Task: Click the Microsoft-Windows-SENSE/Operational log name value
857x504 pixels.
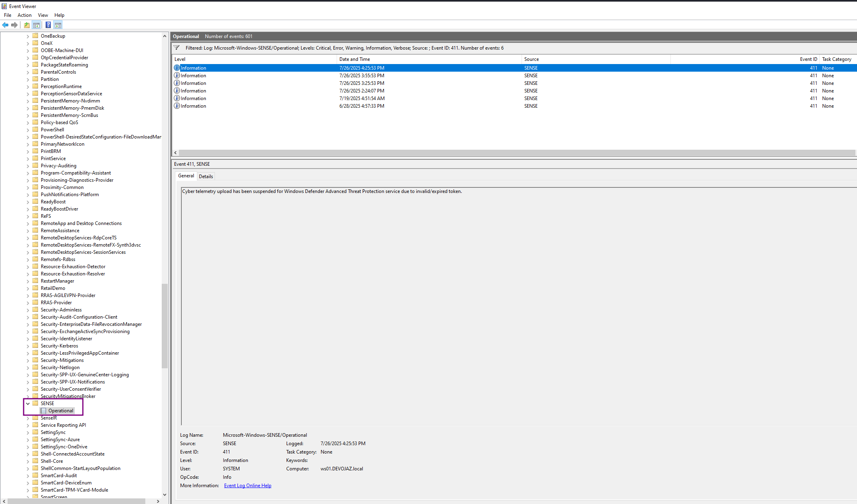Action: click(x=265, y=435)
